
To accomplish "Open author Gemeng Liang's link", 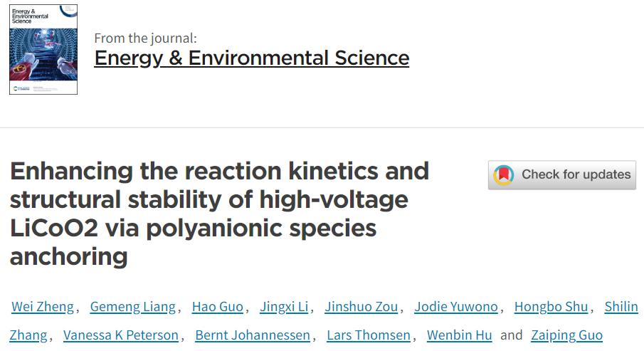I will click(x=133, y=307).
